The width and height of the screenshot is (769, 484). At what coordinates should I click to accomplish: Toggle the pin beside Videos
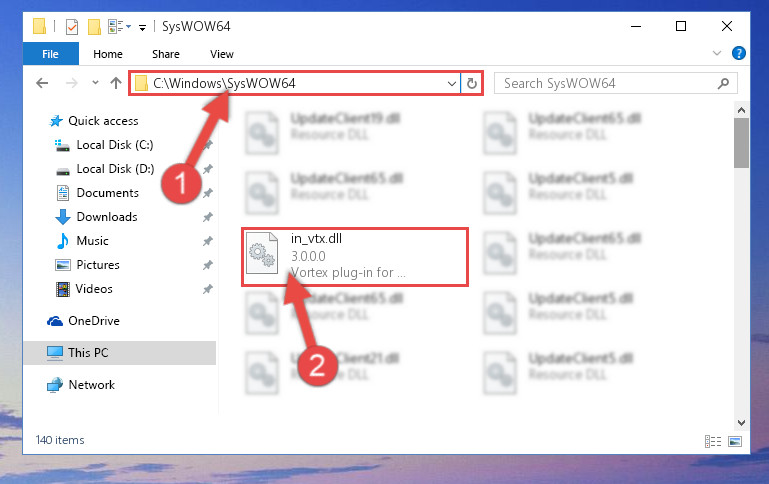[x=208, y=289]
